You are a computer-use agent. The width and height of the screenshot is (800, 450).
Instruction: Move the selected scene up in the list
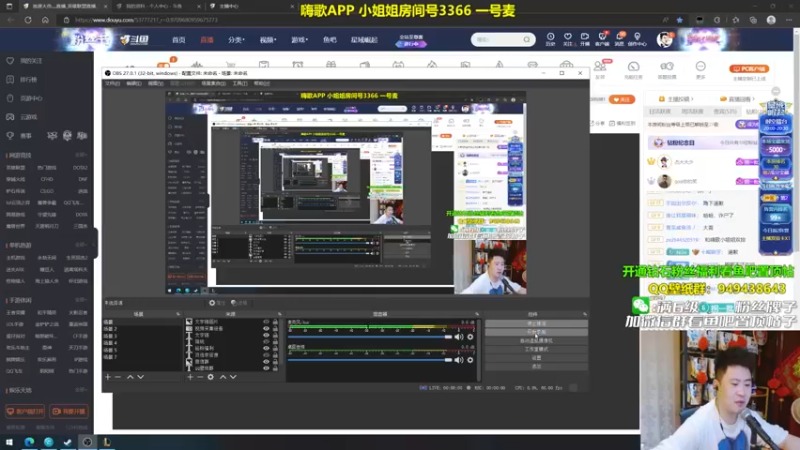coord(130,377)
